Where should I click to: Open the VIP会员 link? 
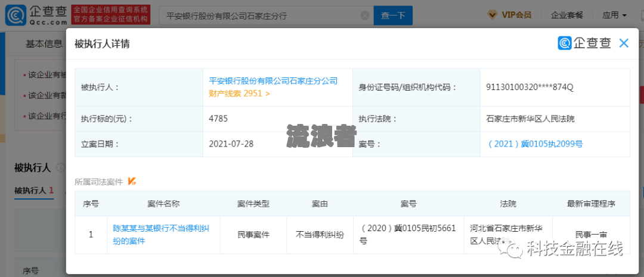click(x=516, y=15)
